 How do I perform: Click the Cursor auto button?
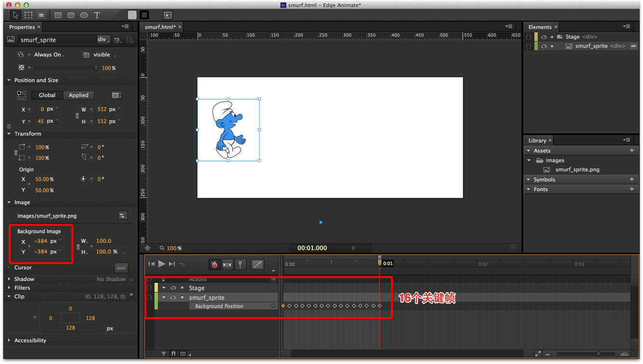click(121, 268)
